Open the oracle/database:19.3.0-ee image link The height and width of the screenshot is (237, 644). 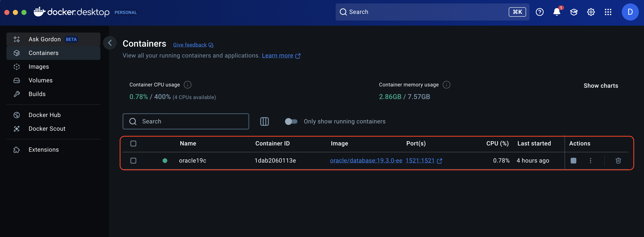pos(366,161)
